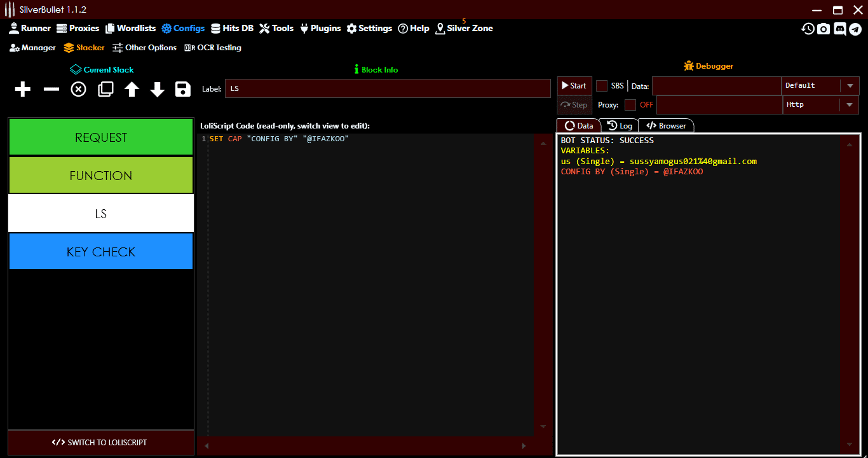Enable SBS mode in the Debugger
The image size is (868, 458).
[x=602, y=85]
